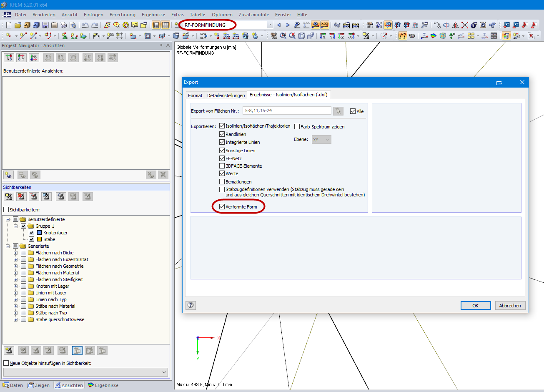
Task: Click the surface pick icon next to field
Action: [x=338, y=111]
